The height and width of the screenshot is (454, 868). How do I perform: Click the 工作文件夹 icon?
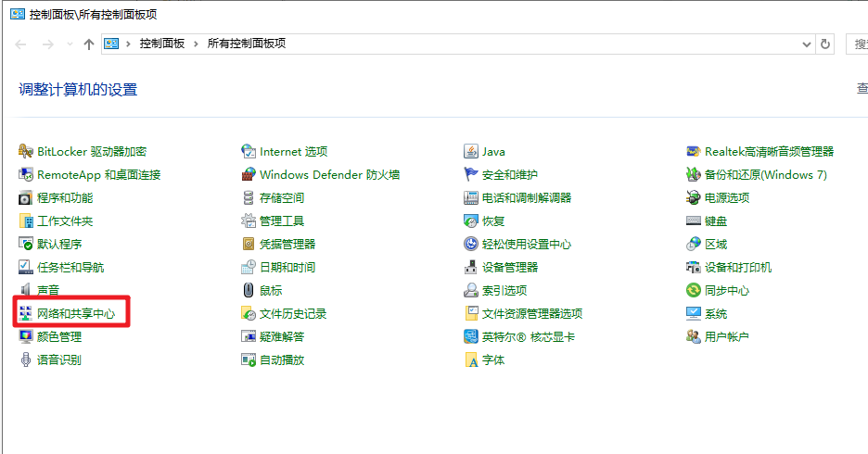[25, 221]
